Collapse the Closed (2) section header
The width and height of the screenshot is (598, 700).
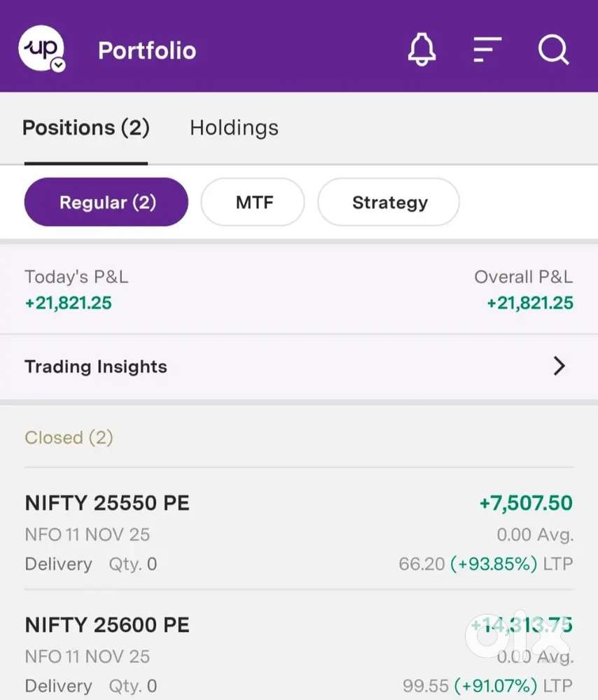tap(69, 438)
